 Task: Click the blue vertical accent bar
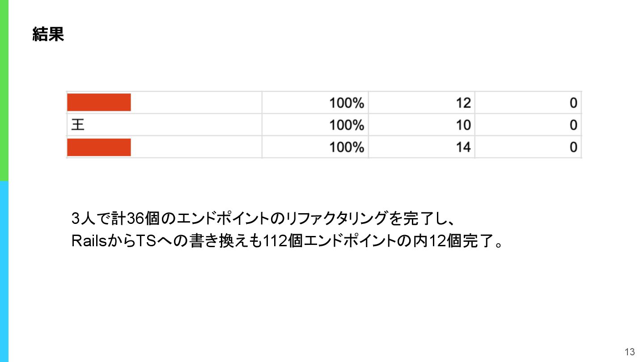[4, 271]
